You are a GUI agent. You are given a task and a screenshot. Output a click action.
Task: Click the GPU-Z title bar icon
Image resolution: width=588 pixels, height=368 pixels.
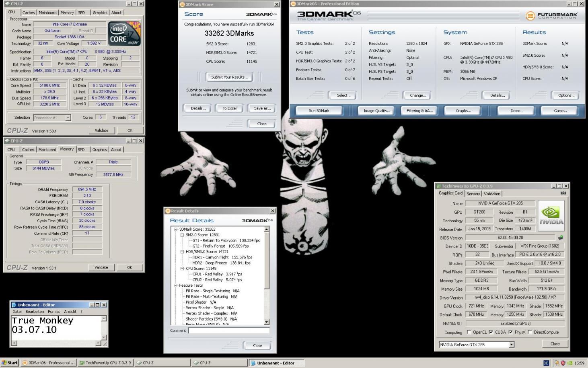(438, 186)
